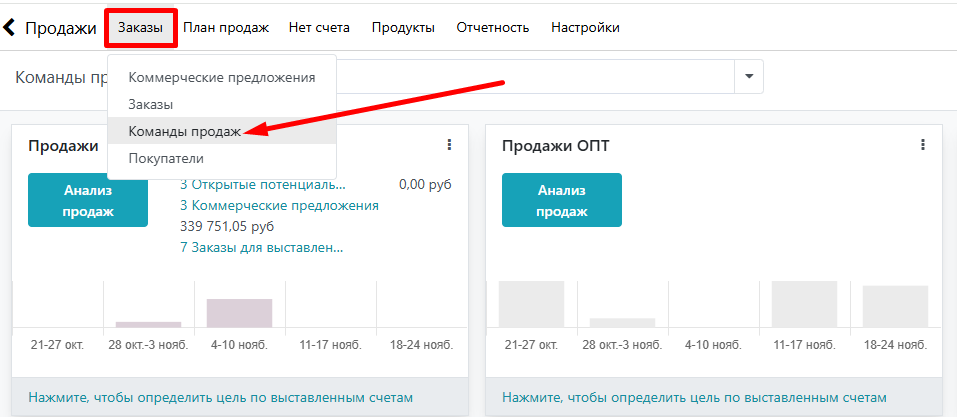The height and width of the screenshot is (417, 957).
Task: Open 3 Коммерческие предложения link
Action: coord(280,206)
